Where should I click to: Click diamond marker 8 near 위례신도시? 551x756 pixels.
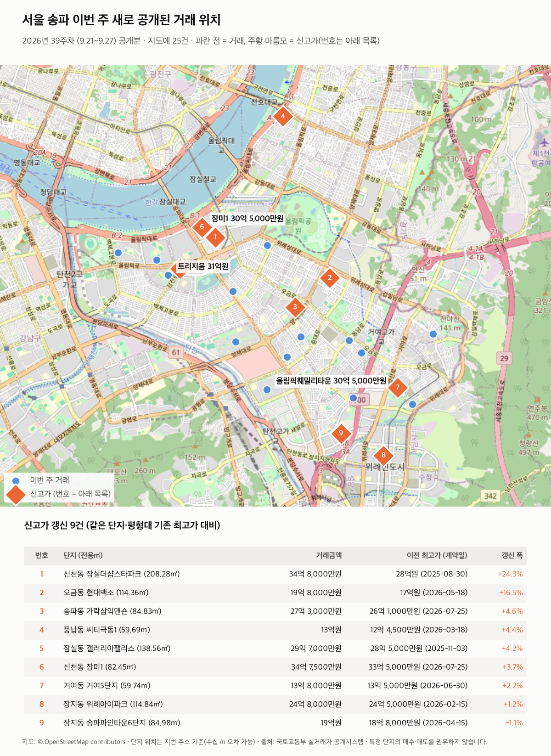pos(383,455)
